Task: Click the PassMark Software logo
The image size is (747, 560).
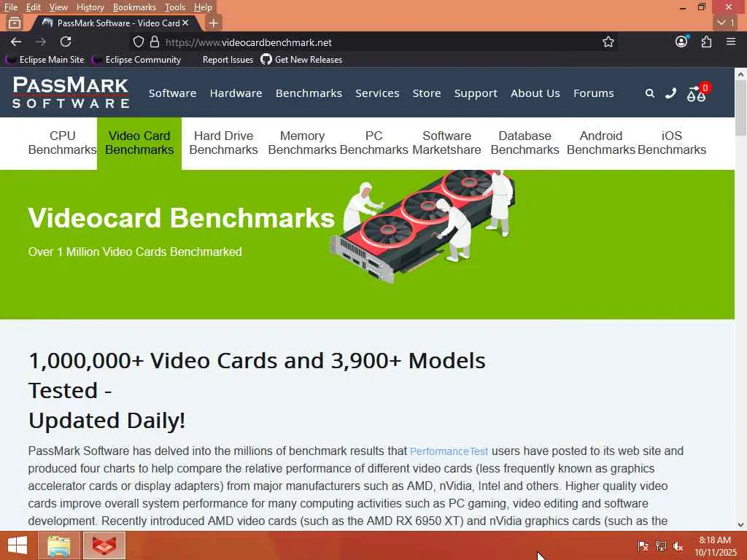Action: (x=71, y=93)
